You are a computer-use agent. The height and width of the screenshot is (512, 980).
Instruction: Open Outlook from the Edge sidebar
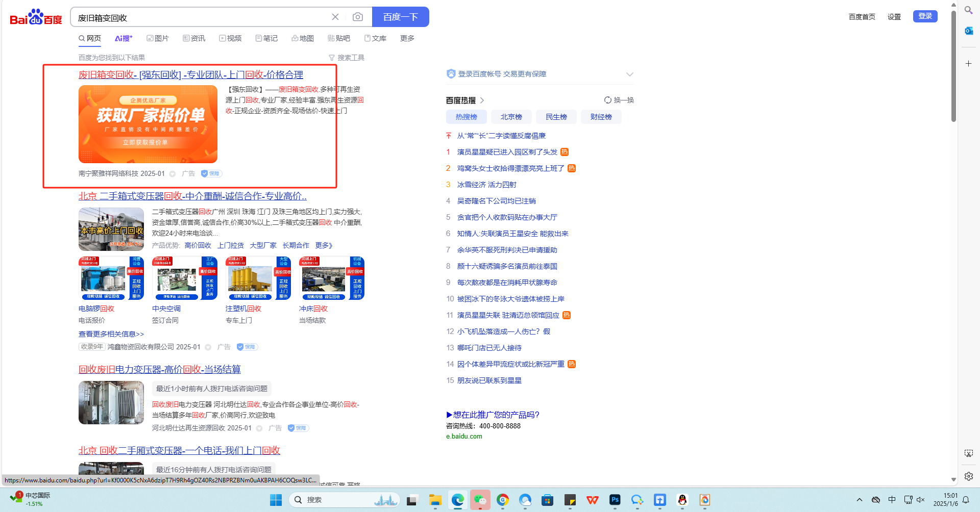pyautogui.click(x=968, y=31)
